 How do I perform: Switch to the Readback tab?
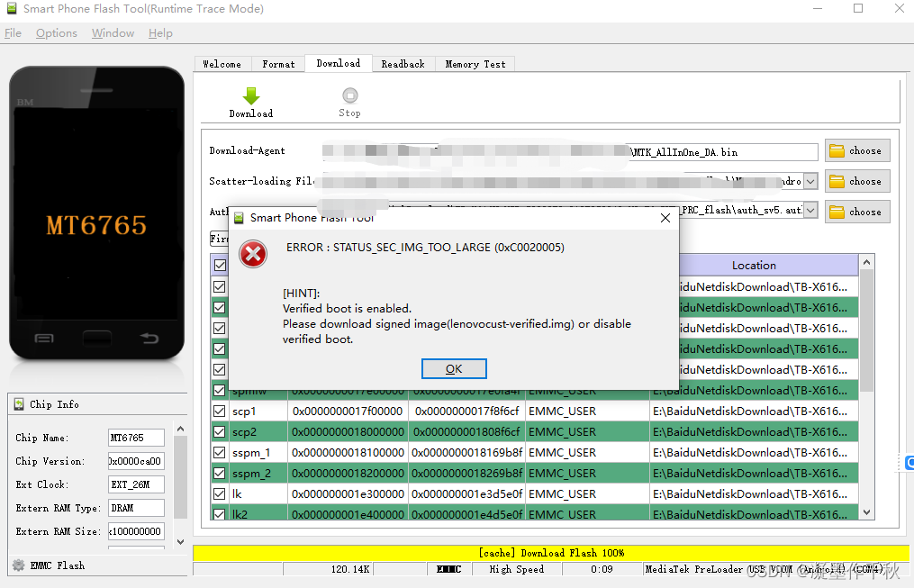pyautogui.click(x=403, y=64)
